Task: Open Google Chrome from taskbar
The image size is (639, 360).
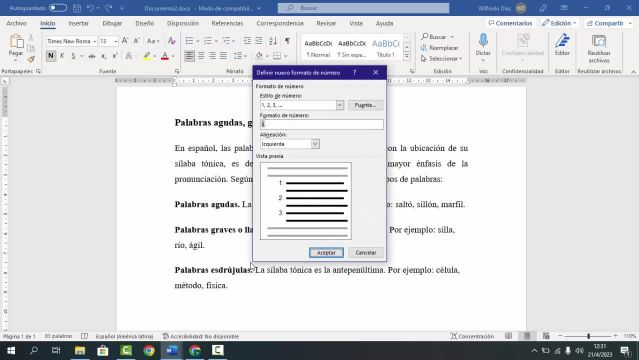Action: (x=149, y=351)
